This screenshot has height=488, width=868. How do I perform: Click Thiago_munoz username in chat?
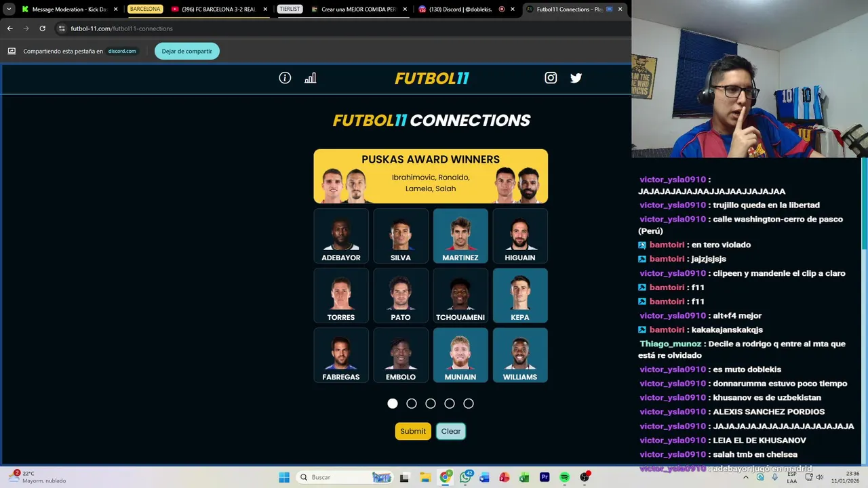[670, 344]
